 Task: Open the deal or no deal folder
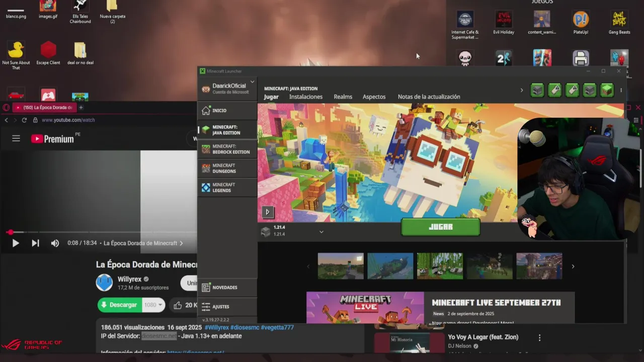(x=80, y=53)
